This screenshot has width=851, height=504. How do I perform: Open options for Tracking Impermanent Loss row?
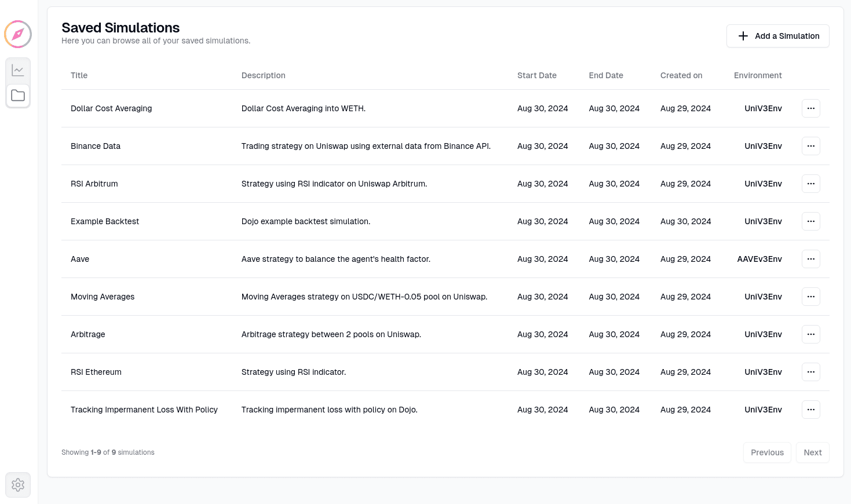pyautogui.click(x=811, y=410)
